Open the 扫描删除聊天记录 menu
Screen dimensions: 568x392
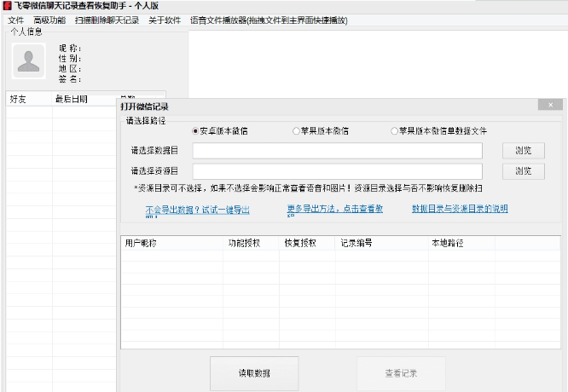click(107, 20)
